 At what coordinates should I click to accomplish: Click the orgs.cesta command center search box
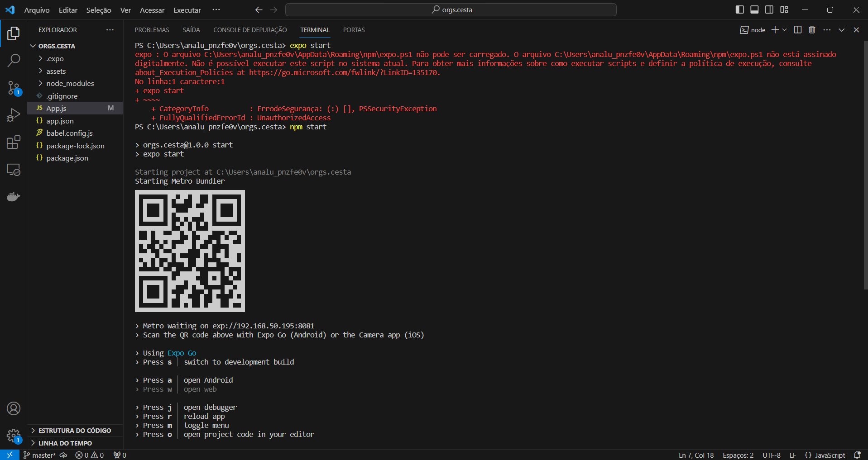451,9
